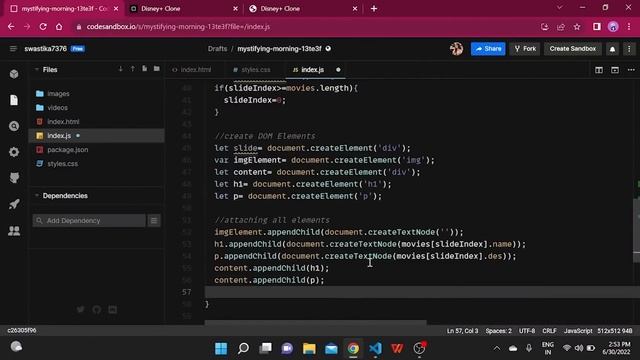Change UTF-8 encoding in status bar

click(527, 331)
